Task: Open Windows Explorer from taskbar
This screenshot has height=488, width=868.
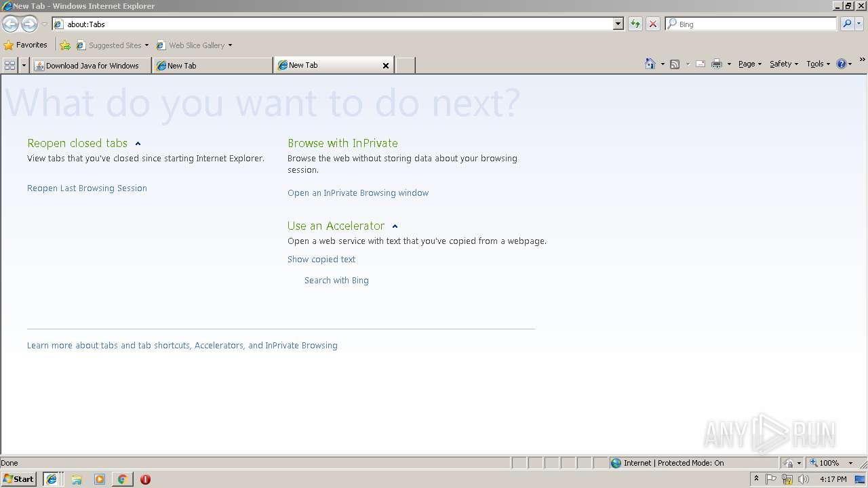Action: 77,479
